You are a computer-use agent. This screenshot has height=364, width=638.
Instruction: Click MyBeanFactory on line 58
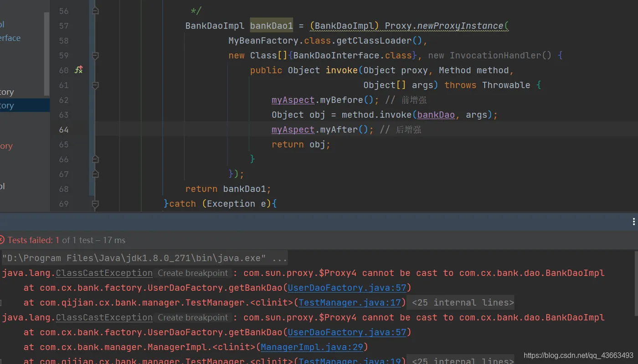(263, 41)
